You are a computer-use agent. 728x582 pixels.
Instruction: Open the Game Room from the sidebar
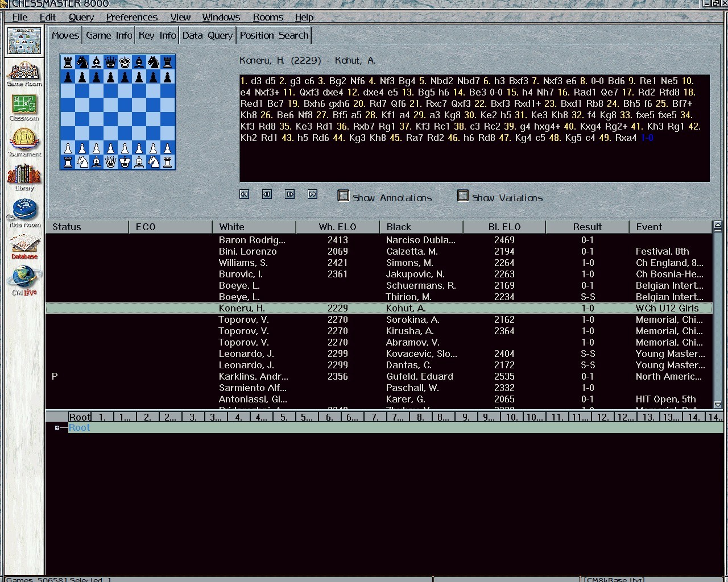[x=24, y=73]
